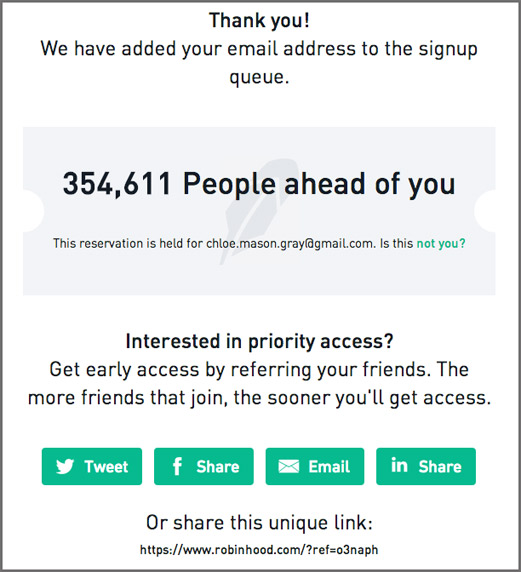Click the Twitter bird icon

pyautogui.click(x=65, y=466)
